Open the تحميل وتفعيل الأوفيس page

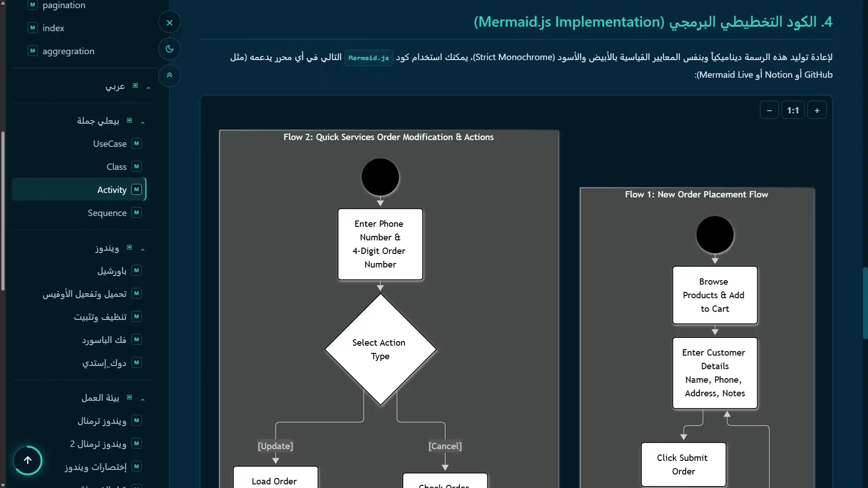coord(85,294)
